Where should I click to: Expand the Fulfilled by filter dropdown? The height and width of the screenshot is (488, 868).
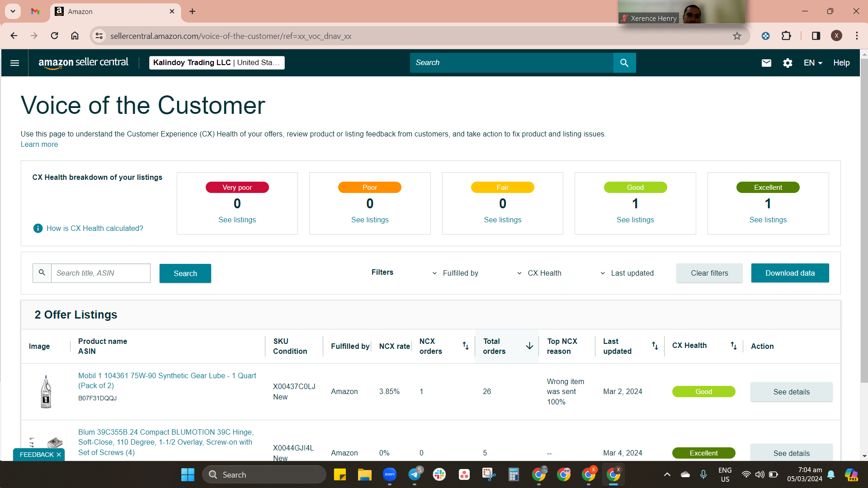(455, 273)
